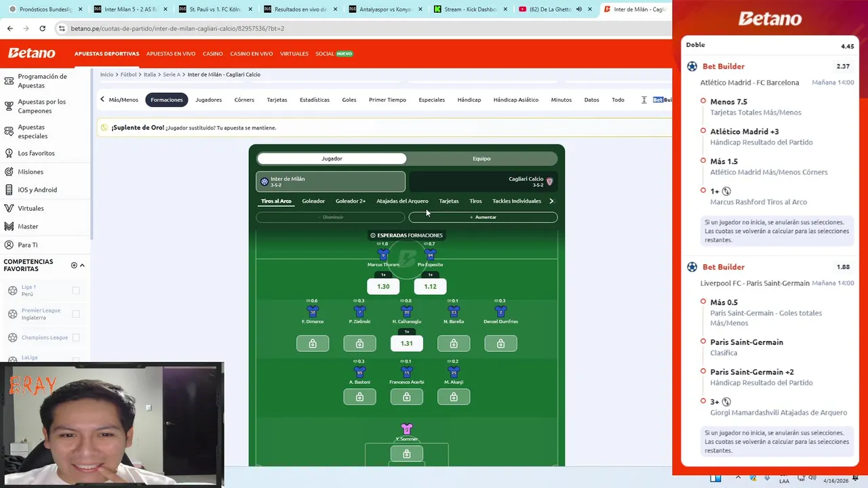The width and height of the screenshot is (868, 488).
Task: Click the info icon next to Esperadas Formaciones
Action: tap(373, 235)
